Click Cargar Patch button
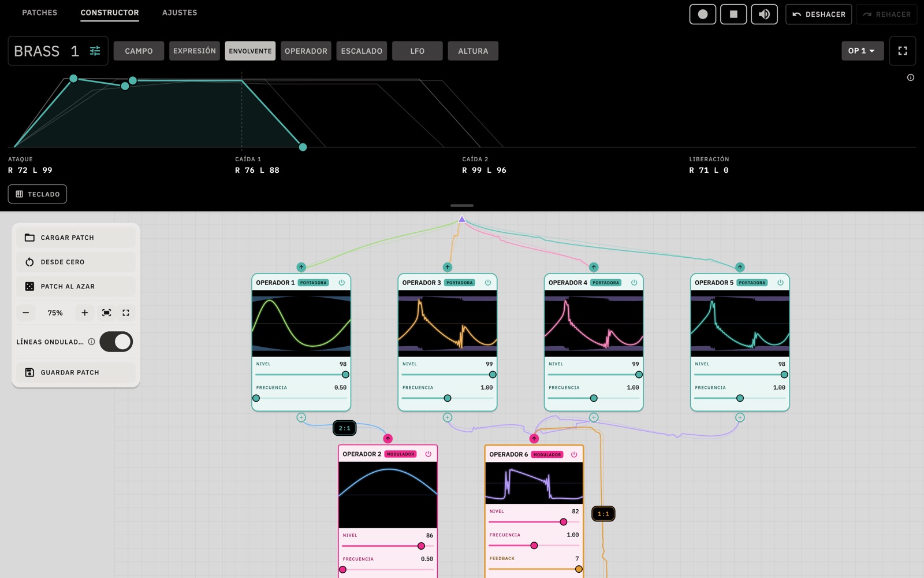Screen dimensions: 924x578 coord(76,238)
